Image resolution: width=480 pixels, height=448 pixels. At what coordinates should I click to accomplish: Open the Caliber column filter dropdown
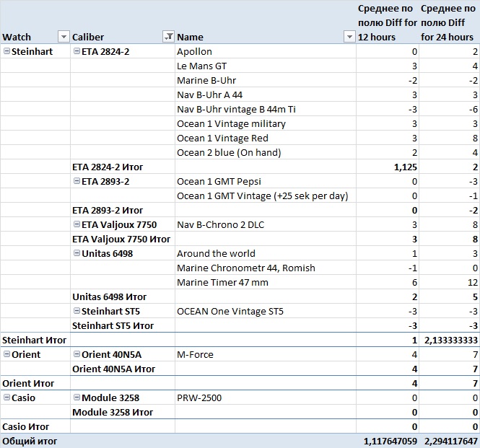[x=167, y=37]
